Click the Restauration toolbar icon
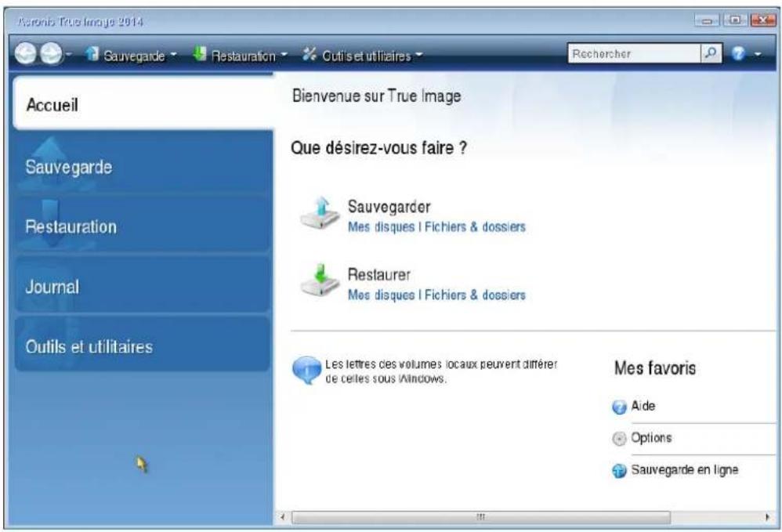782x532 pixels. 200,54
